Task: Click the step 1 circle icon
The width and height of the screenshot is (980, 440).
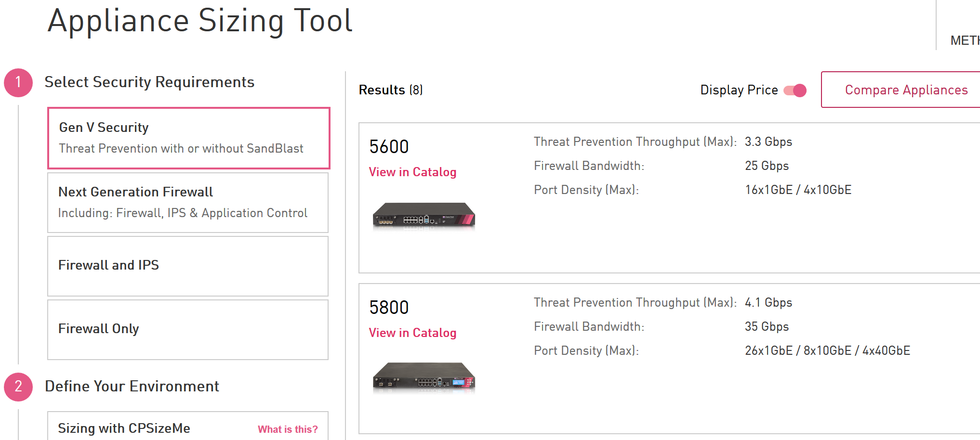Action: click(18, 82)
